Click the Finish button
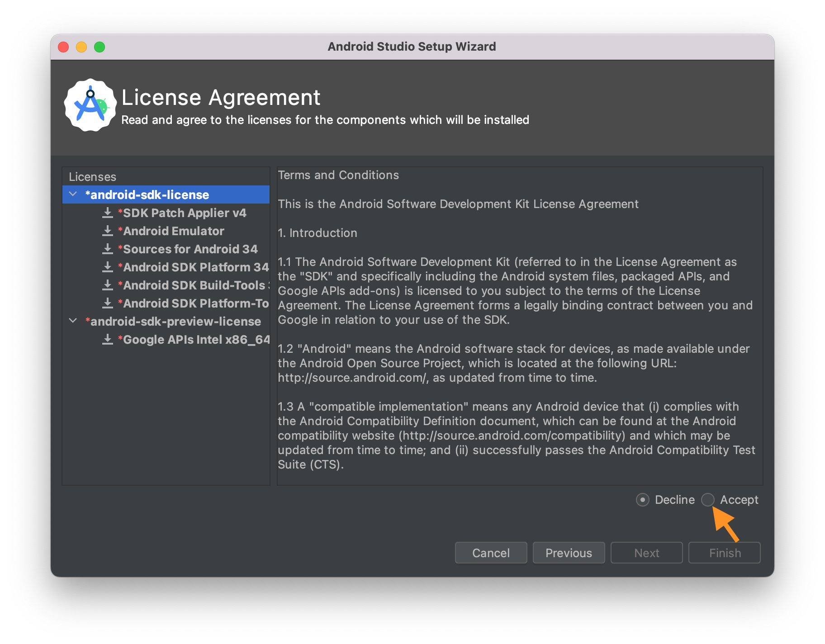 pyautogui.click(x=724, y=553)
